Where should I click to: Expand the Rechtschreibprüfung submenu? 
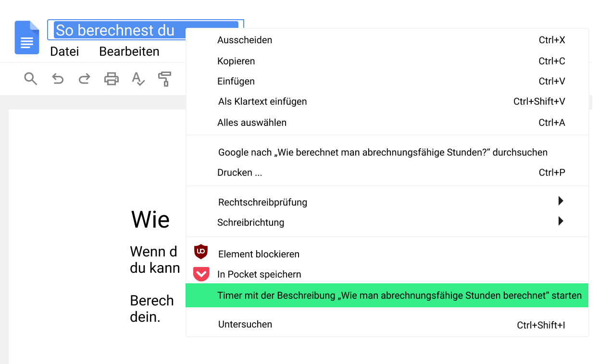pyautogui.click(x=262, y=202)
